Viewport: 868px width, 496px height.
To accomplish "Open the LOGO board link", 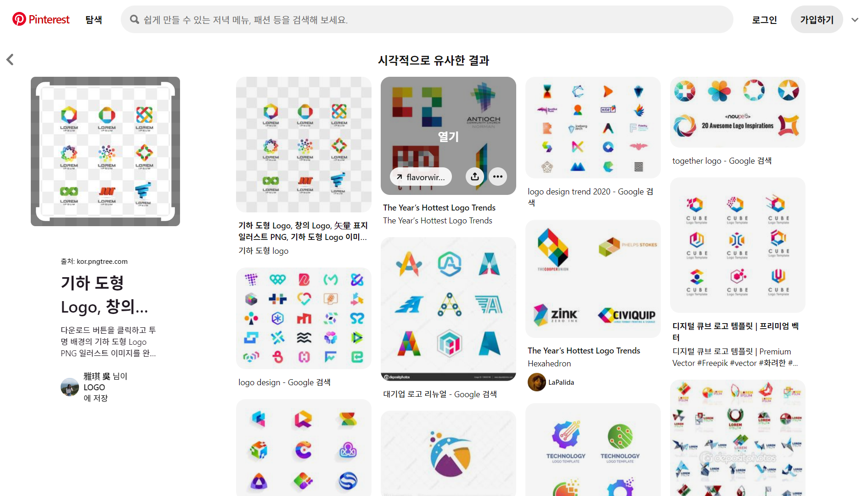I will (x=94, y=387).
